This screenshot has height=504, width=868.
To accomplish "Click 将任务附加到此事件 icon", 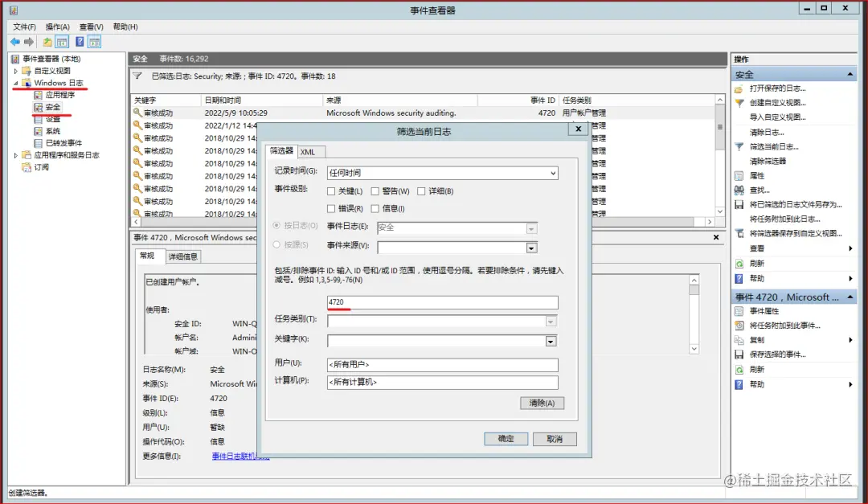I will coord(739,326).
